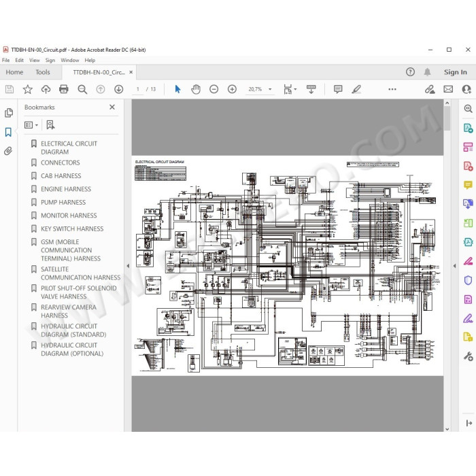
Task: Click the vertical scrollbar down arrow
Action: point(447,428)
